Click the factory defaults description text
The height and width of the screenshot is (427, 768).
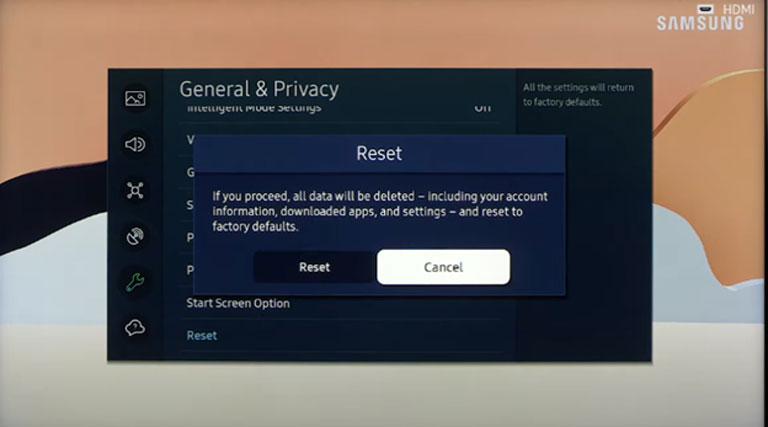pyautogui.click(x=578, y=95)
